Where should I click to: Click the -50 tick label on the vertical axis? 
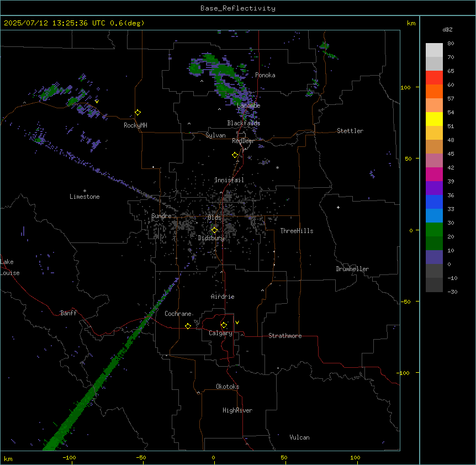coord(405,302)
